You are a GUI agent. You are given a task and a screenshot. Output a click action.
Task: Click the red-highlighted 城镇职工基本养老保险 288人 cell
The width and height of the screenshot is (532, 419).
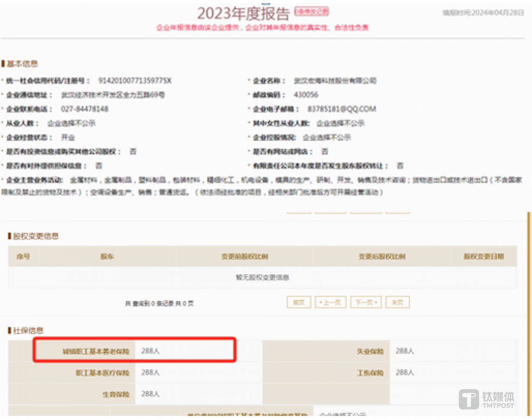[x=135, y=350]
